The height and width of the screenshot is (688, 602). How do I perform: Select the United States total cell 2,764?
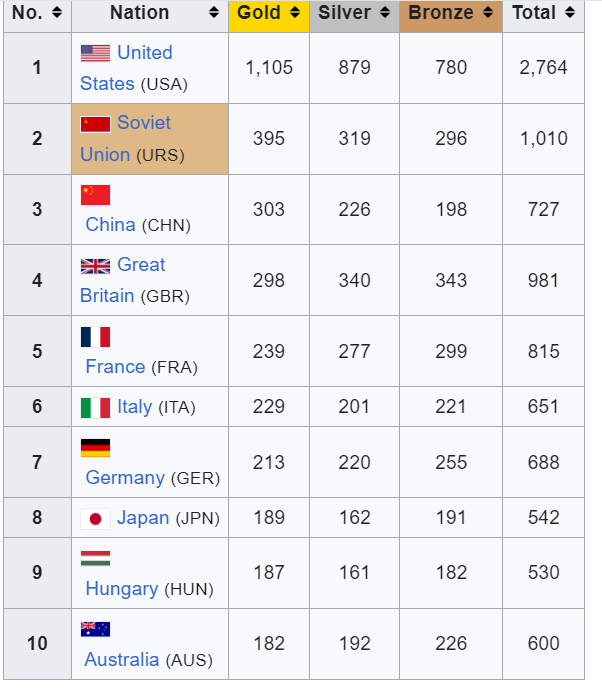coord(543,68)
